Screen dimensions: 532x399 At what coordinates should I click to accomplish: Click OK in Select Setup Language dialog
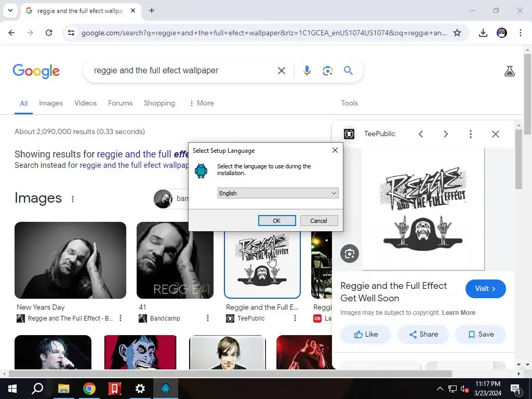coord(277,220)
